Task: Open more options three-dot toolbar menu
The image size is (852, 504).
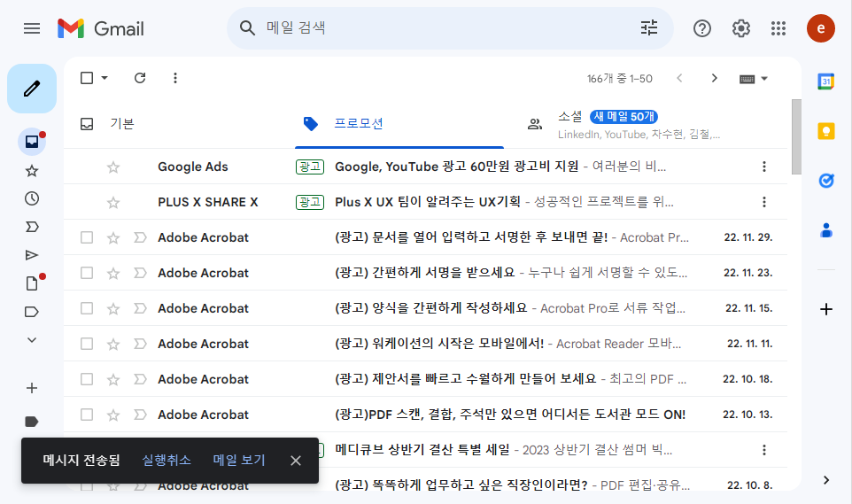Action: coord(175,78)
